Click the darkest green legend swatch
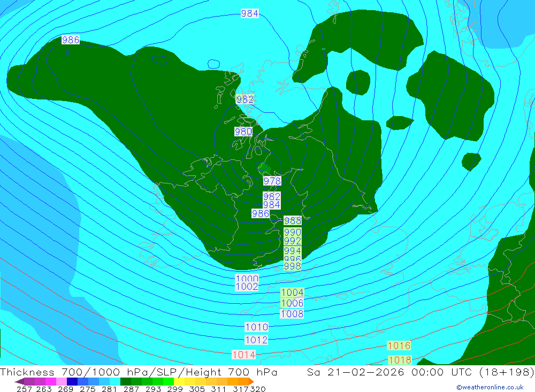This screenshot has width=535, height=392. [x=126, y=381]
